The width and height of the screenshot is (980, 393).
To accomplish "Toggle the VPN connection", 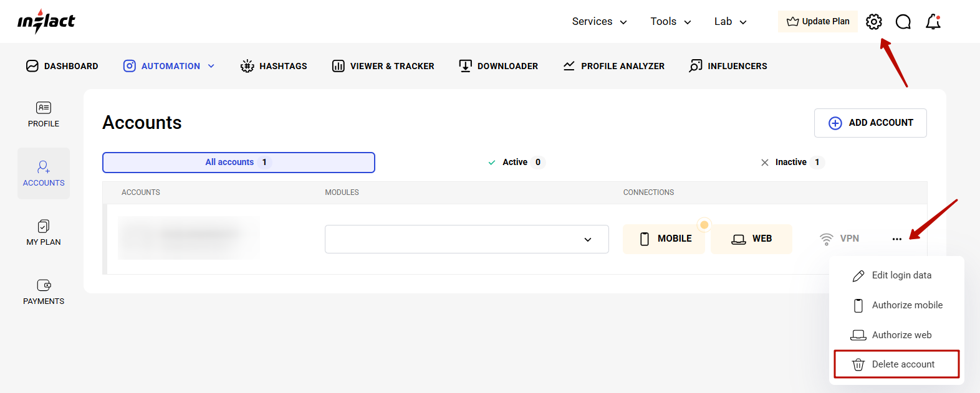I will click(x=839, y=239).
